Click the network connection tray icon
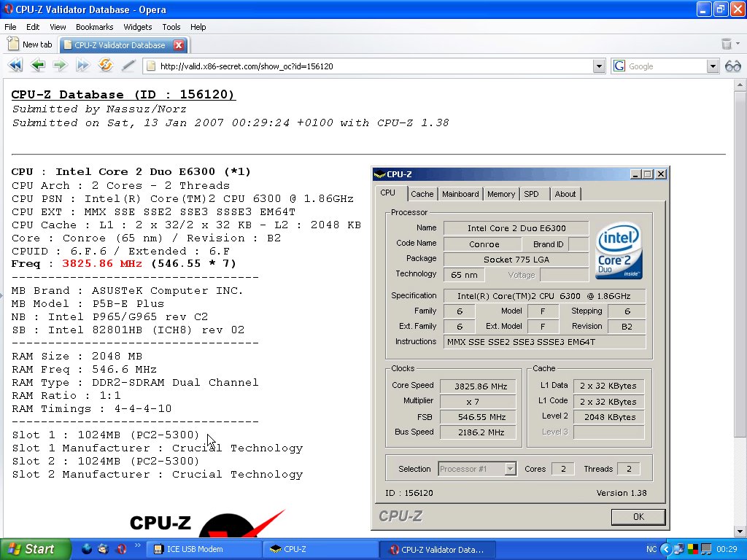747x560 pixels. coord(679,550)
